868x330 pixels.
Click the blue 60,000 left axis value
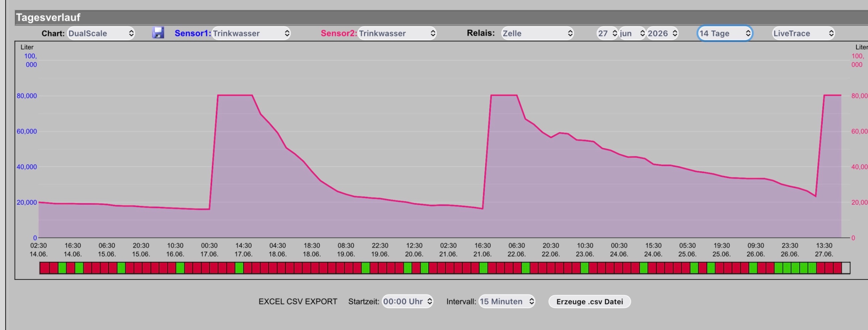click(27, 132)
